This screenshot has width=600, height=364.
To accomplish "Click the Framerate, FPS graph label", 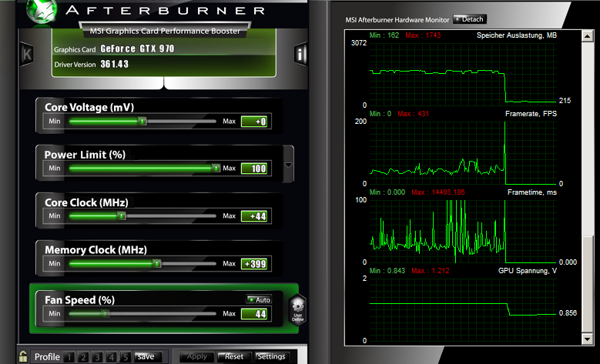I will click(531, 114).
